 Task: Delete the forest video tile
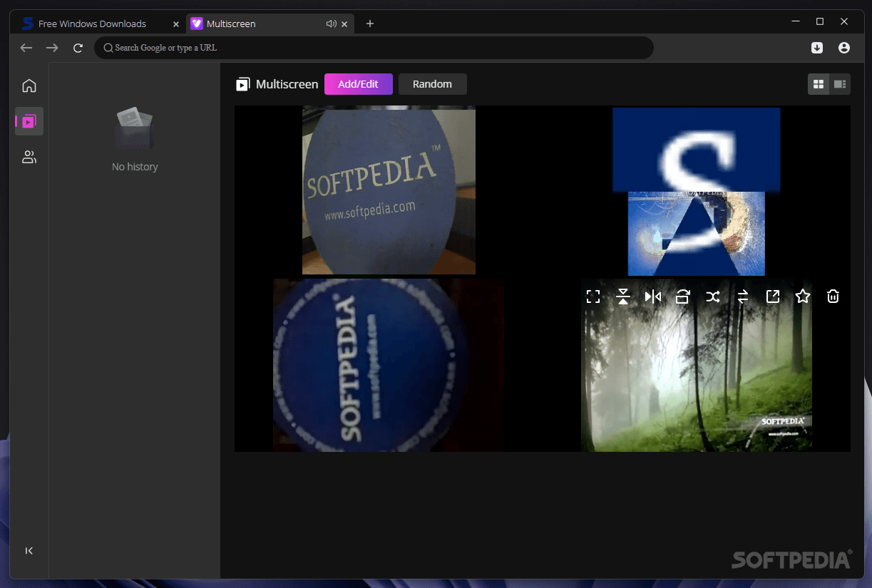(x=833, y=296)
